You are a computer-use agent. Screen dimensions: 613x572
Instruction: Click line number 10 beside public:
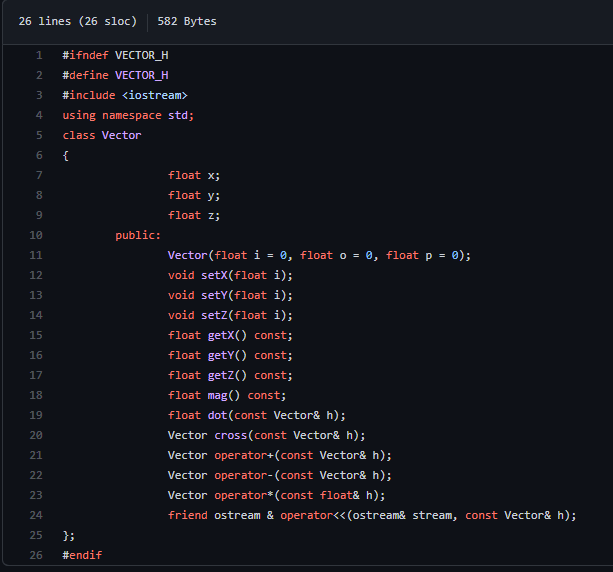tap(36, 235)
